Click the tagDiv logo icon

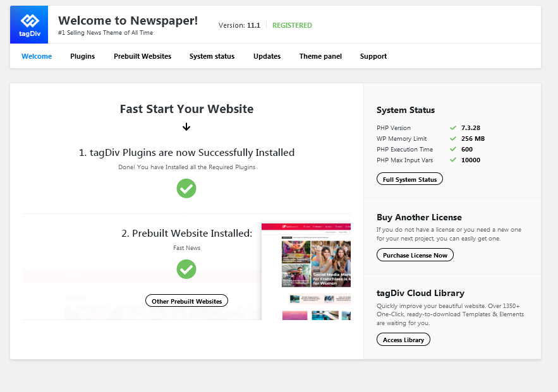(29, 25)
